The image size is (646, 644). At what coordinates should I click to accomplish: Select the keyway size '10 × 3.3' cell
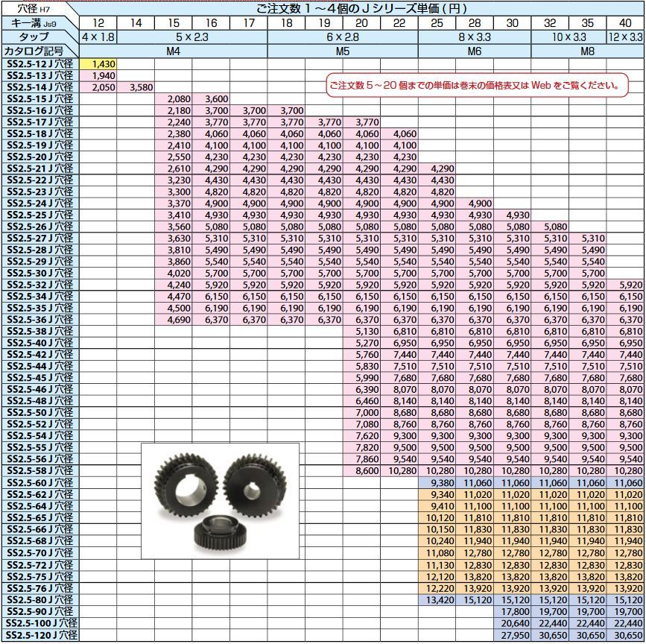click(569, 37)
